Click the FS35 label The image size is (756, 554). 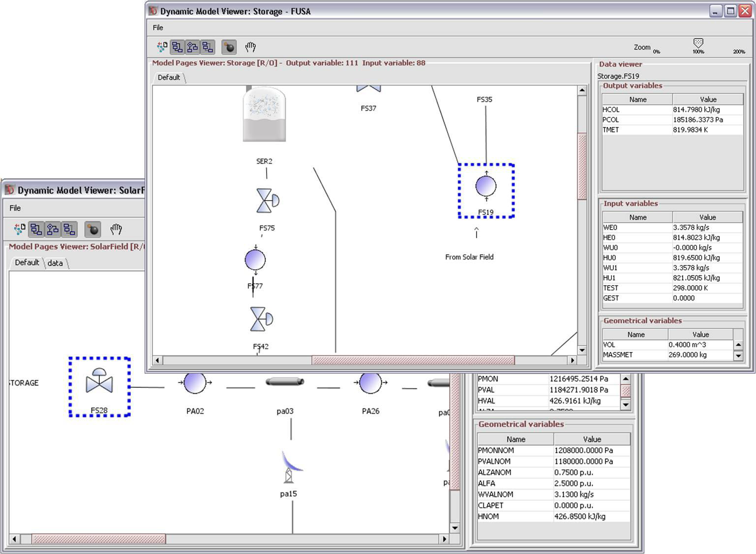[484, 99]
